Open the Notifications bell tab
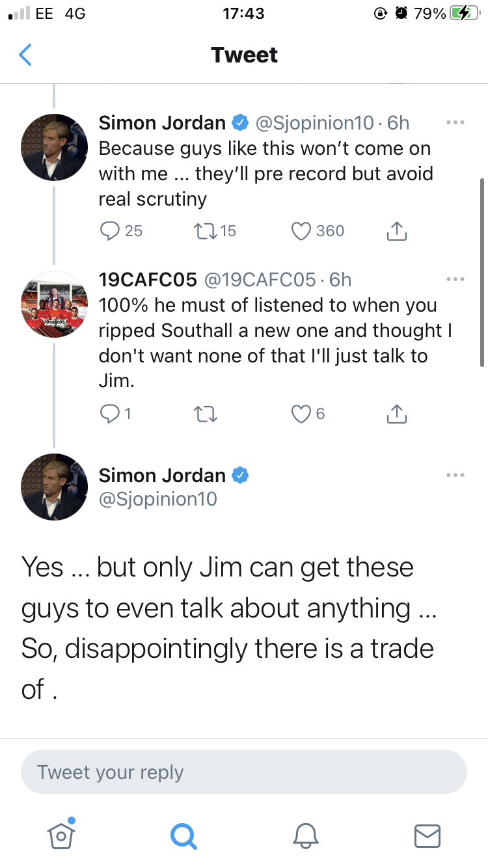Screen dimensions: 488x868 tap(305, 835)
